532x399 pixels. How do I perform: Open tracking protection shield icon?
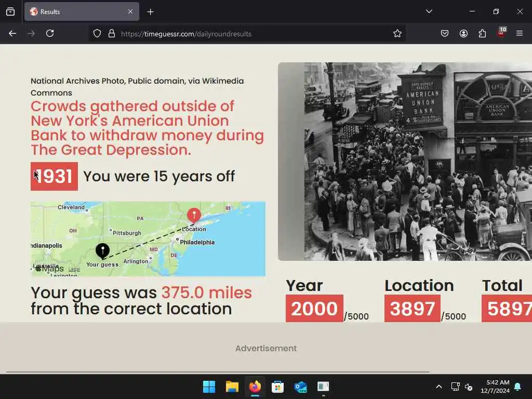[x=97, y=34]
